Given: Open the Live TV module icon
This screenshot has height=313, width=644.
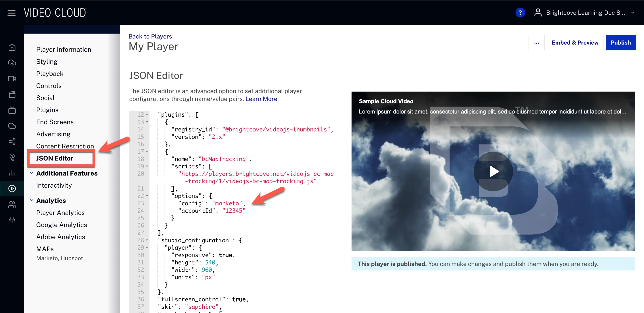Looking at the screenshot, I should pyautogui.click(x=12, y=110).
